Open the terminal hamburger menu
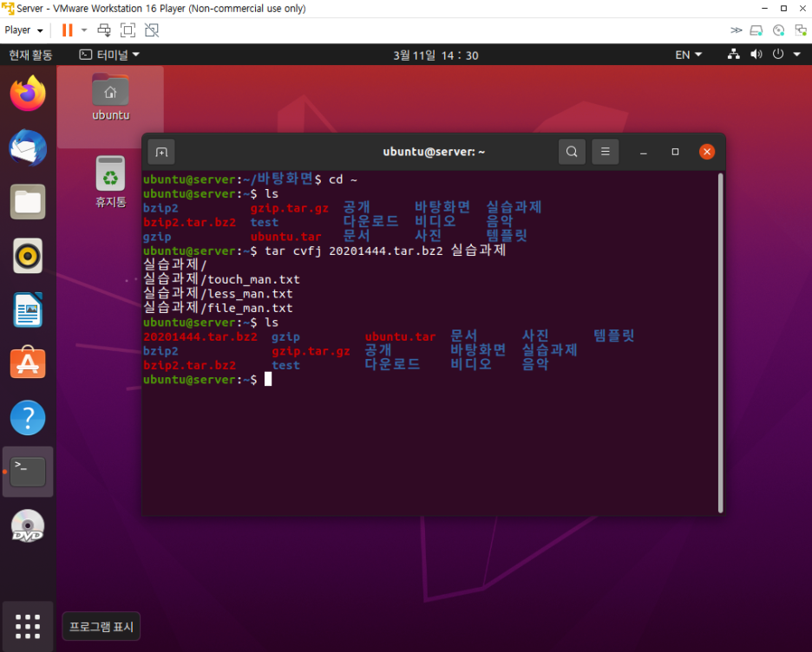The width and height of the screenshot is (812, 652). click(x=605, y=152)
